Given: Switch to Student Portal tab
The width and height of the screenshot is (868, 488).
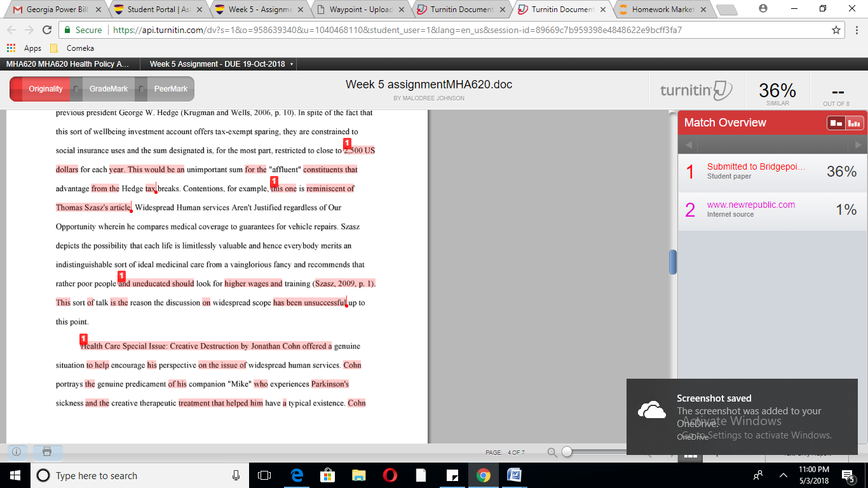Looking at the screenshot, I should 159,10.
